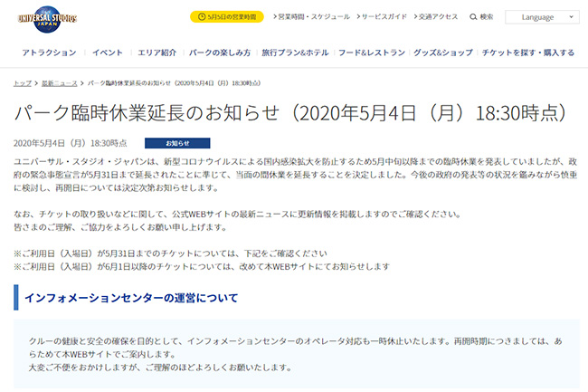
Task: Click text 皆さまのご理解、ご協力をよろしく
Action: click(x=120, y=227)
